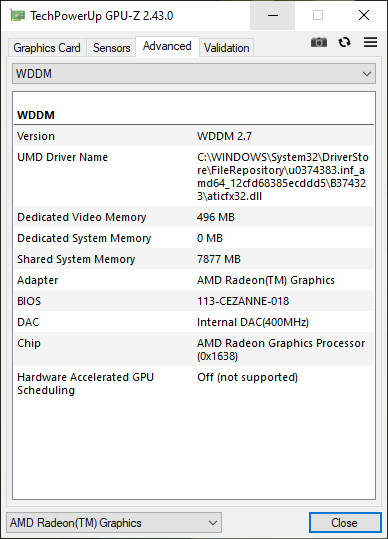Click the BIOS row value 113-CEZANNE-018

coord(243,301)
